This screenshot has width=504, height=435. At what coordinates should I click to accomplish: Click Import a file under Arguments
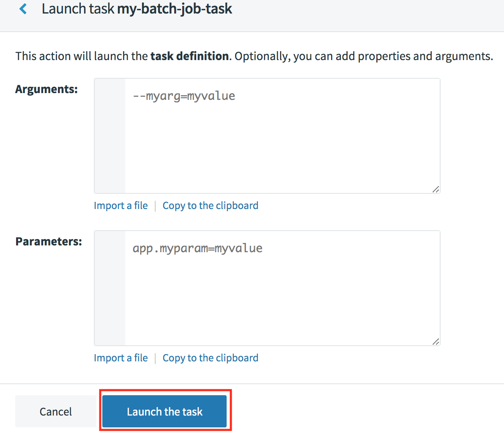(121, 206)
